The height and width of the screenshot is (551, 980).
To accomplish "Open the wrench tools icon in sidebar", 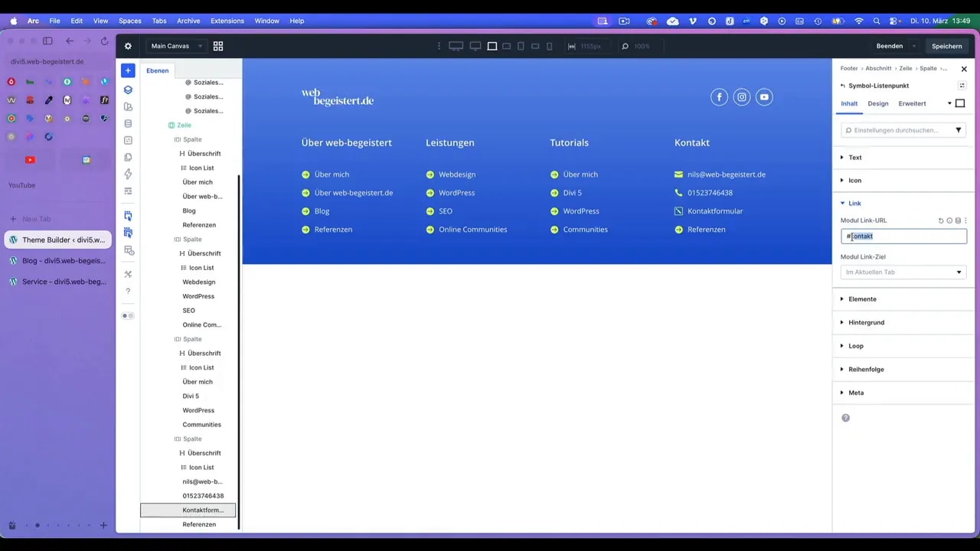I will tap(128, 274).
